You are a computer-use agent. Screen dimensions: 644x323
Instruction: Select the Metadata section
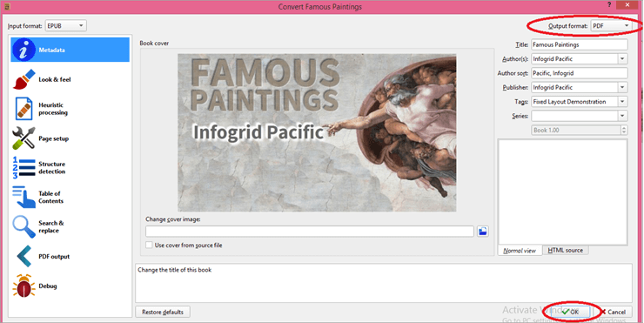(x=70, y=50)
